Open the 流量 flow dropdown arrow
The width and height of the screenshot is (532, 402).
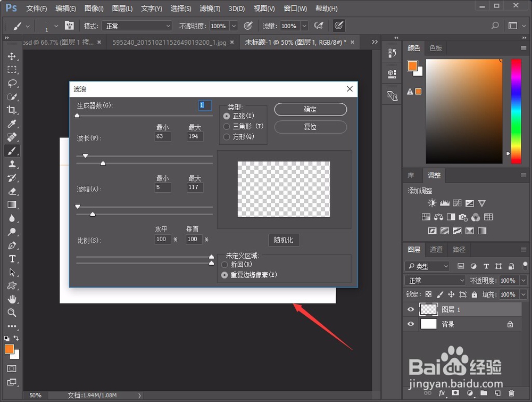point(304,26)
